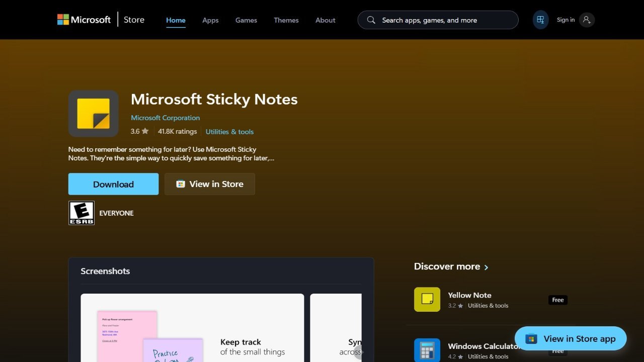Click the Windows Calculator app icon
644x362 pixels.
point(427,350)
